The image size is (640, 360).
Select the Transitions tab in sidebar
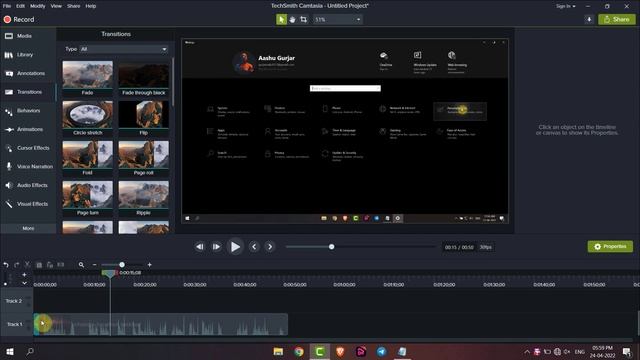[x=28, y=92]
